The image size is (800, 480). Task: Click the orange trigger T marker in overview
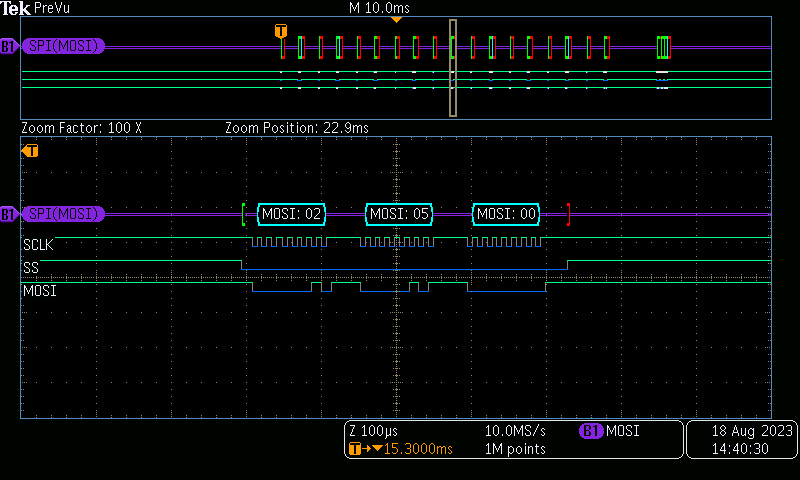281,31
